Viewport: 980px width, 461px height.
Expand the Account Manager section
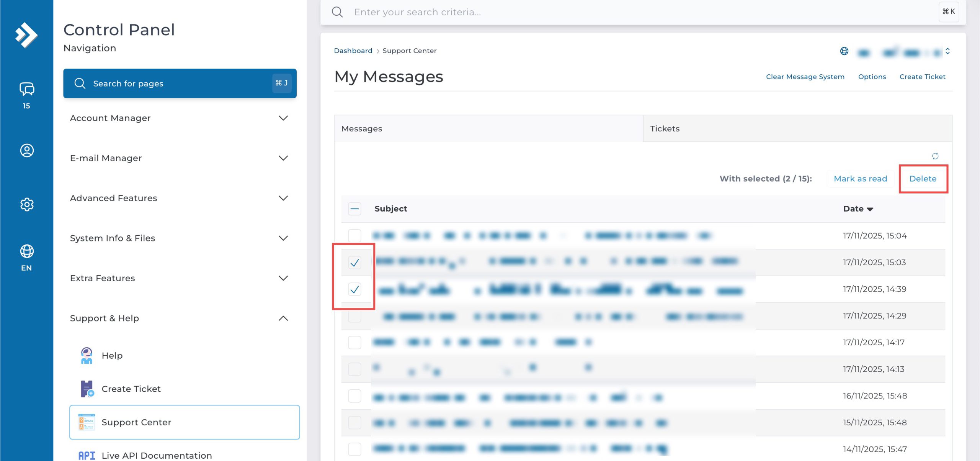point(283,118)
